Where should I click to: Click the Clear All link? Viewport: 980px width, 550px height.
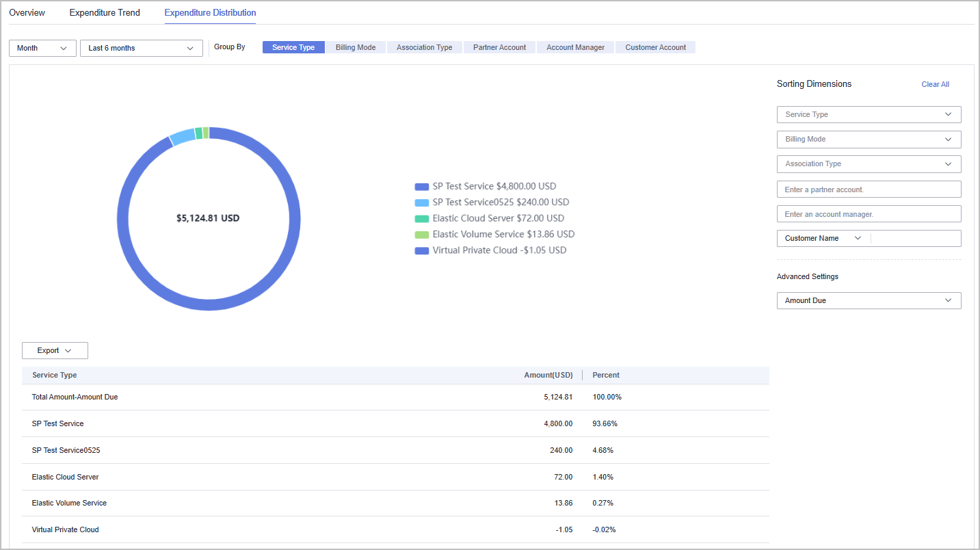935,84
